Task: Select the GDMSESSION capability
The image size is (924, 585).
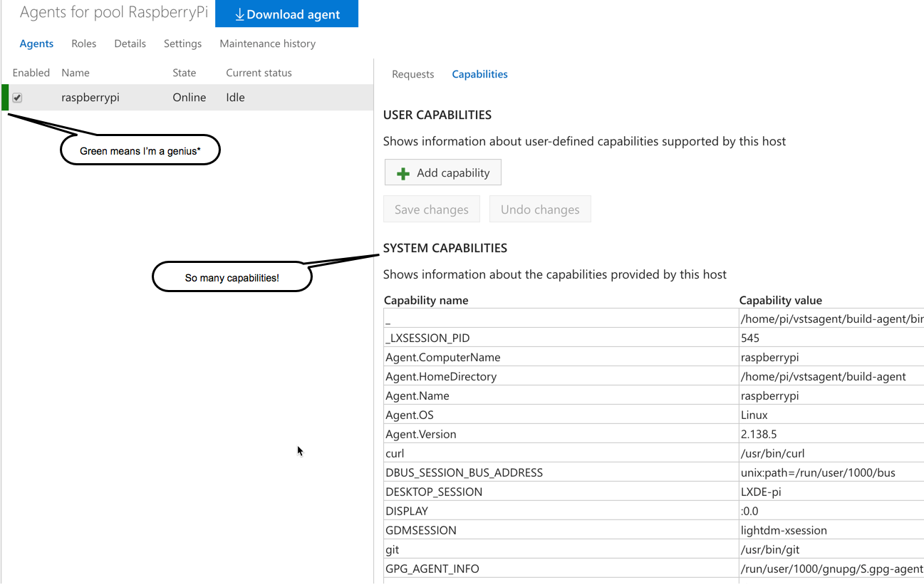Action: pyautogui.click(x=420, y=530)
